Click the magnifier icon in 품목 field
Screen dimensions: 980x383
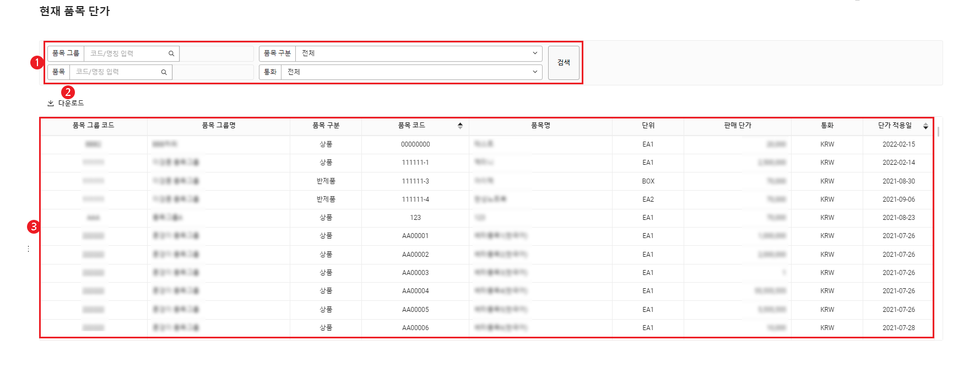[x=164, y=72]
